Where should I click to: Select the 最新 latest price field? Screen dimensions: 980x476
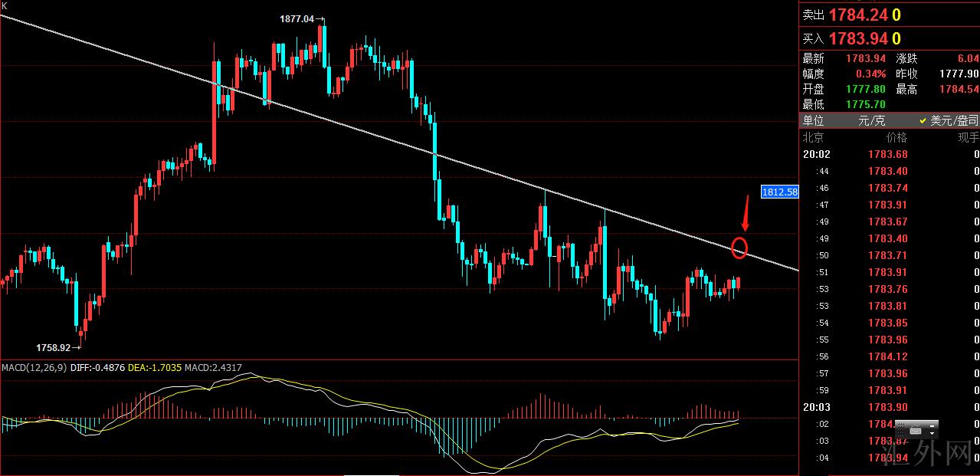click(x=844, y=59)
